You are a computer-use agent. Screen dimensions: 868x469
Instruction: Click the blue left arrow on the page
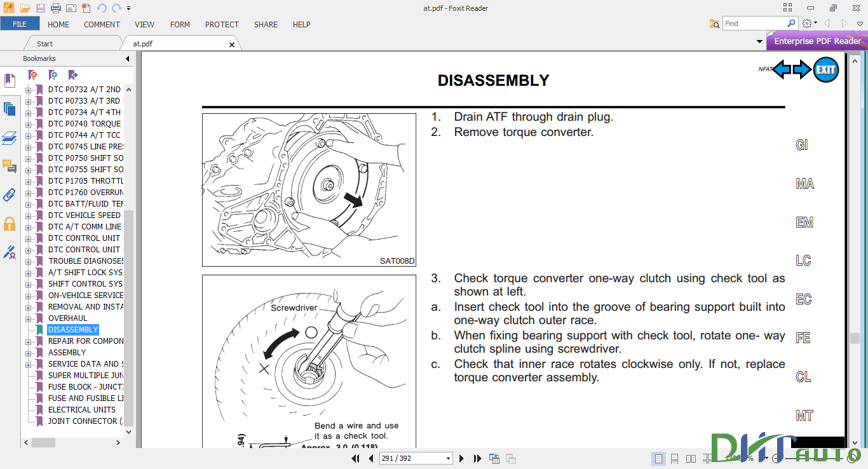point(782,69)
